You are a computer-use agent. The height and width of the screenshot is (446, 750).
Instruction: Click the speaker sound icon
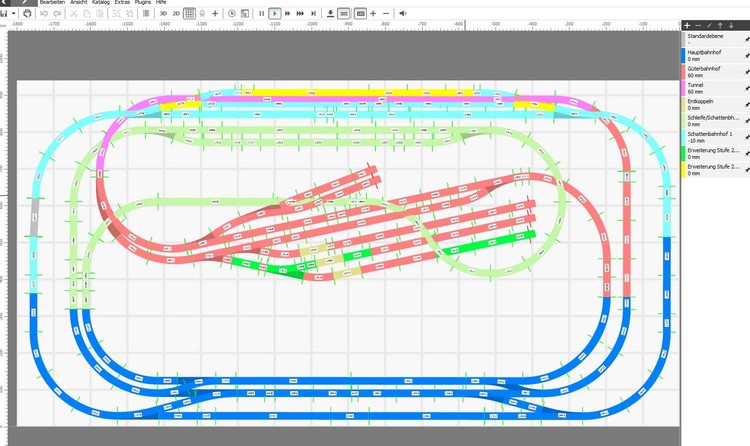[x=403, y=13]
